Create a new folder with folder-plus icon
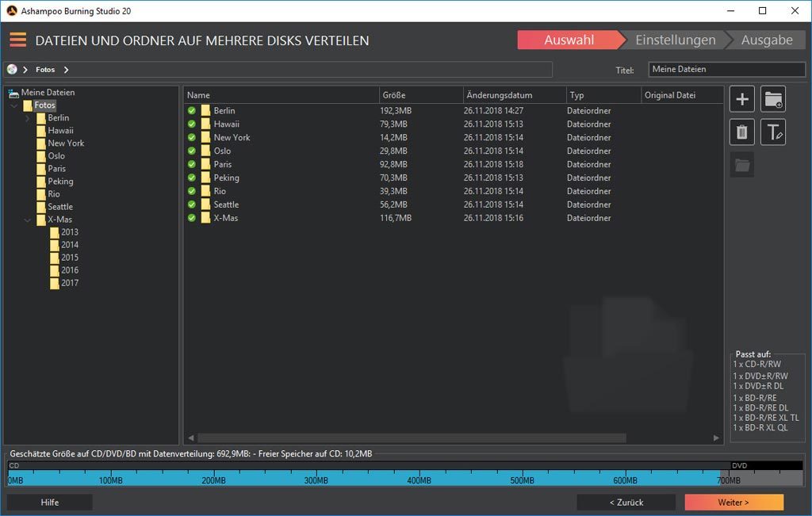Viewport: 812px width, 516px height. coord(772,99)
